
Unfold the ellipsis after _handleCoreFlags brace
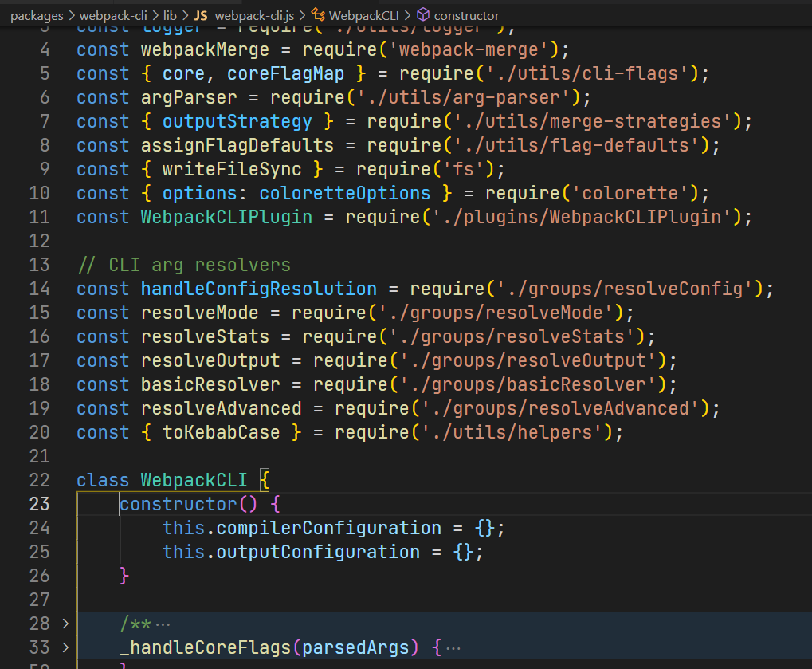tap(453, 648)
